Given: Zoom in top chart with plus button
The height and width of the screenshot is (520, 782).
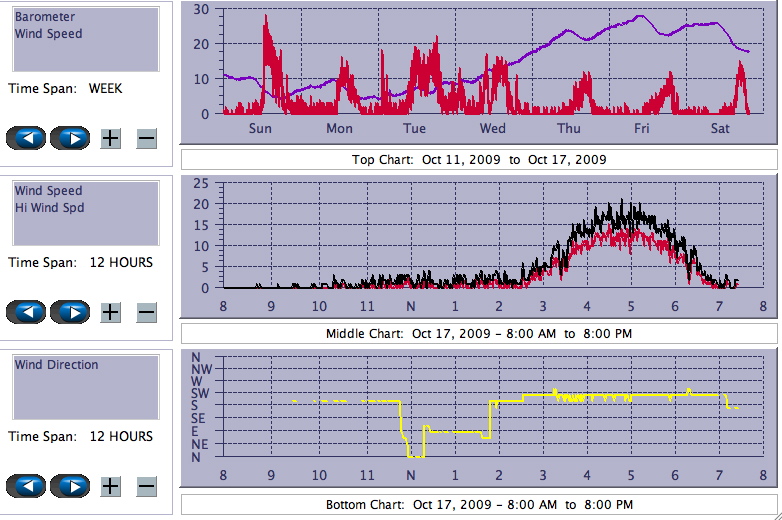Looking at the screenshot, I should 110,138.
